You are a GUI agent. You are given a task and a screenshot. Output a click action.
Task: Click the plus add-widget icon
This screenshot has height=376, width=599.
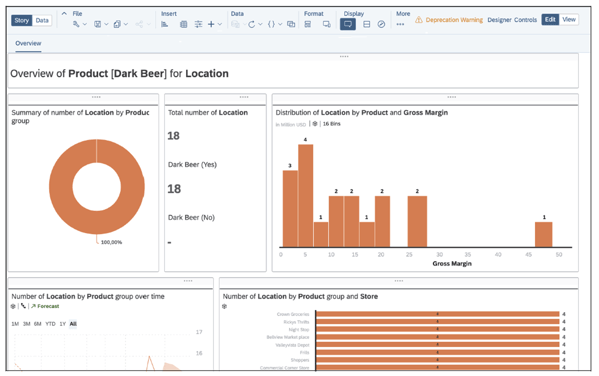coord(211,24)
